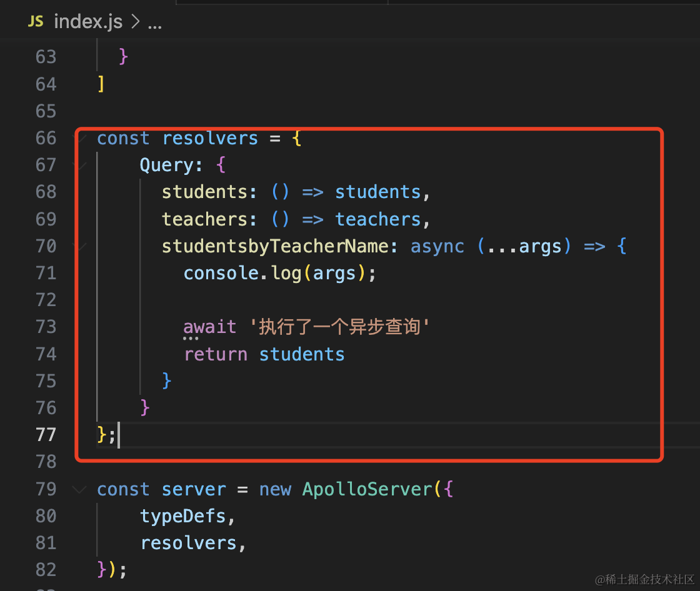Place cursor on the resolvers variable declaration

[210, 138]
